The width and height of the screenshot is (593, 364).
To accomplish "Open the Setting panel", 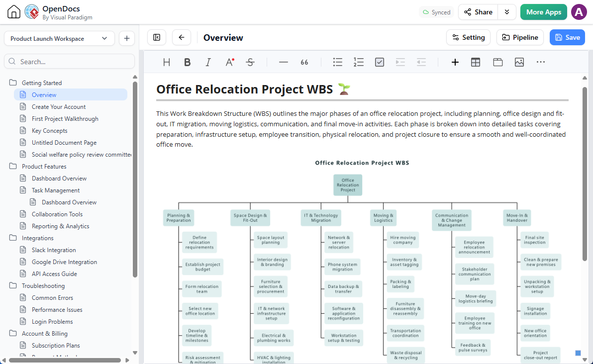I will tap(468, 37).
